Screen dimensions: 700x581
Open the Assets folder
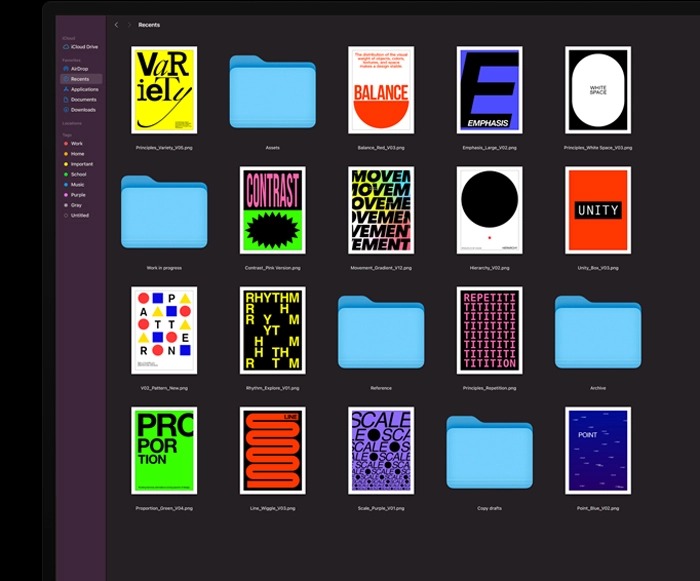click(x=272, y=90)
